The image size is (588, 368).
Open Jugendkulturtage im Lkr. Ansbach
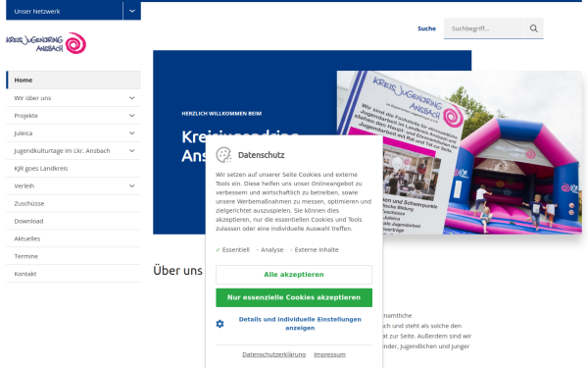point(63,151)
